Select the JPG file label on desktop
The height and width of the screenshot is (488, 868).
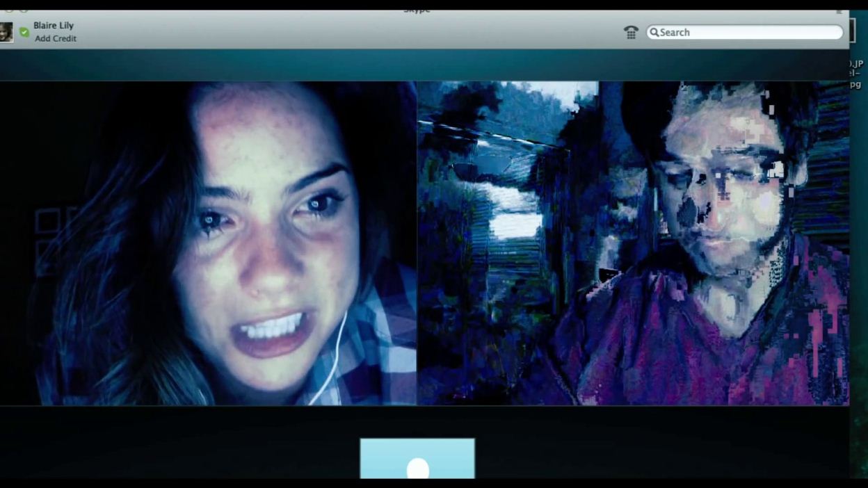855,74
